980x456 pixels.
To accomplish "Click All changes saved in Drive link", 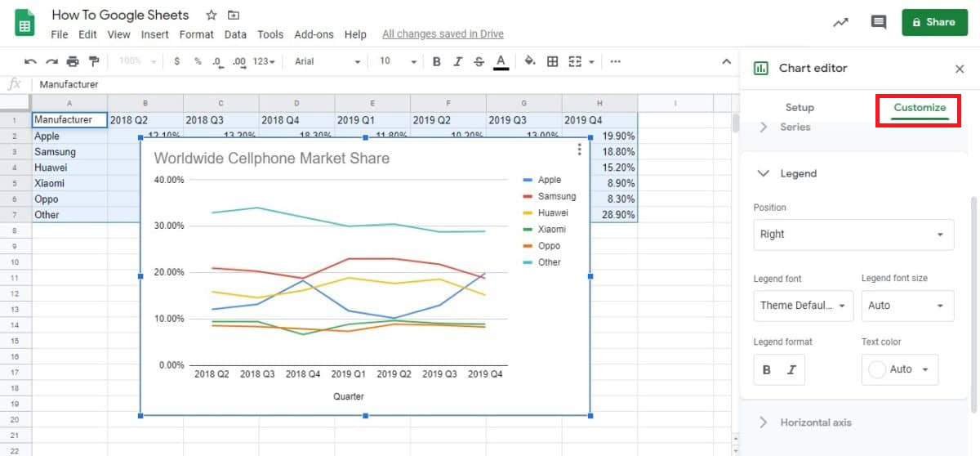I will tap(443, 34).
